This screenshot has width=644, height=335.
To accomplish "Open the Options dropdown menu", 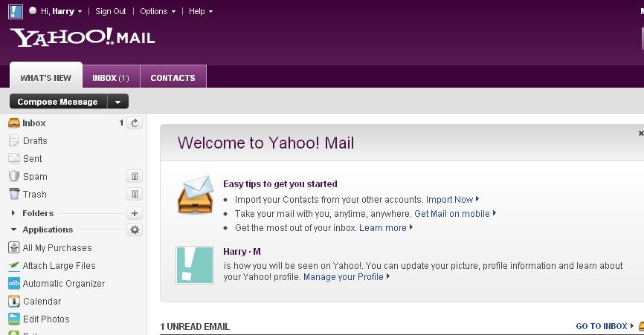I will tap(158, 11).
